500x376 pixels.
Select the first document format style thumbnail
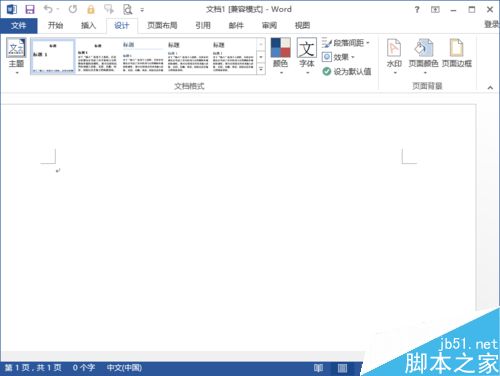pos(53,56)
